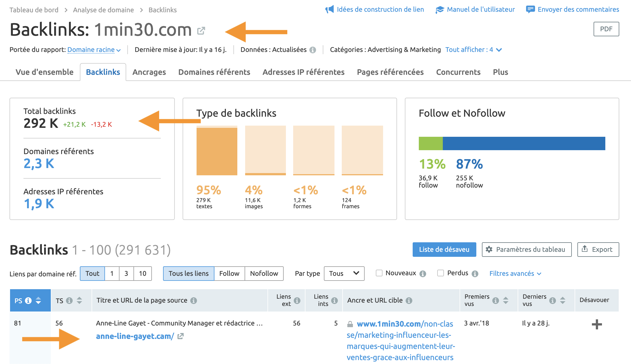The width and height of the screenshot is (631, 364).
Task: Click the Export button
Action: point(598,250)
